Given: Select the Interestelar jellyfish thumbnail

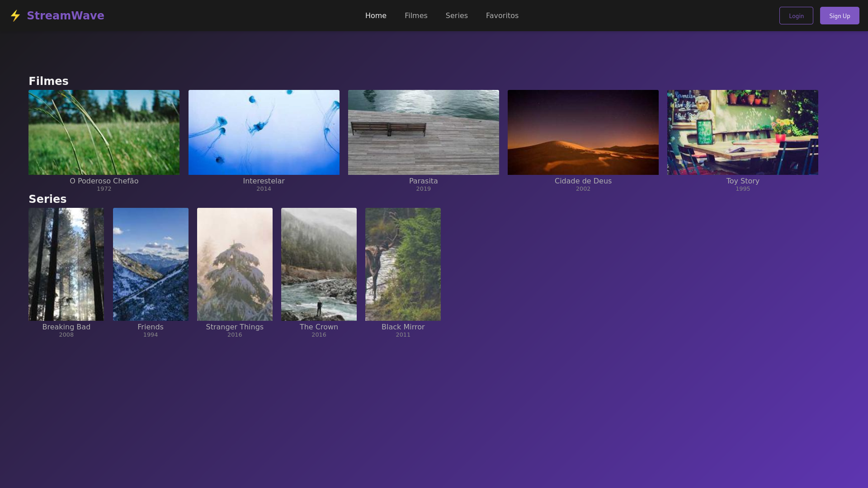Looking at the screenshot, I should coord(264,132).
